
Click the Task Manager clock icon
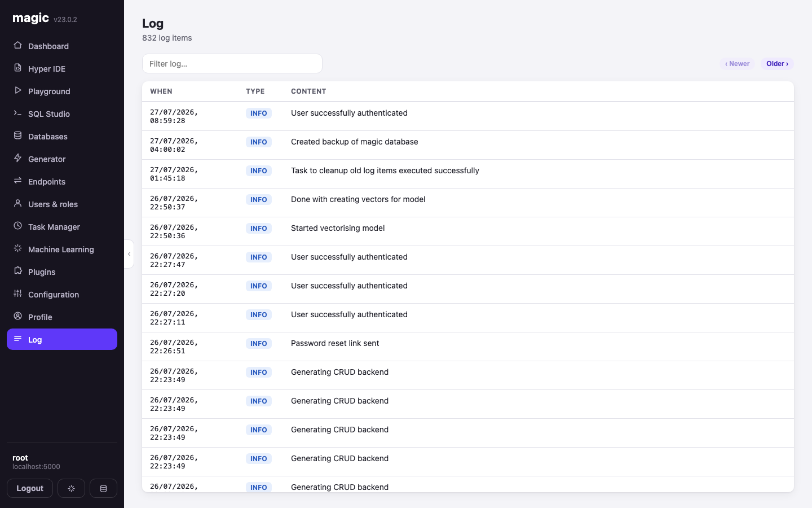tap(17, 226)
